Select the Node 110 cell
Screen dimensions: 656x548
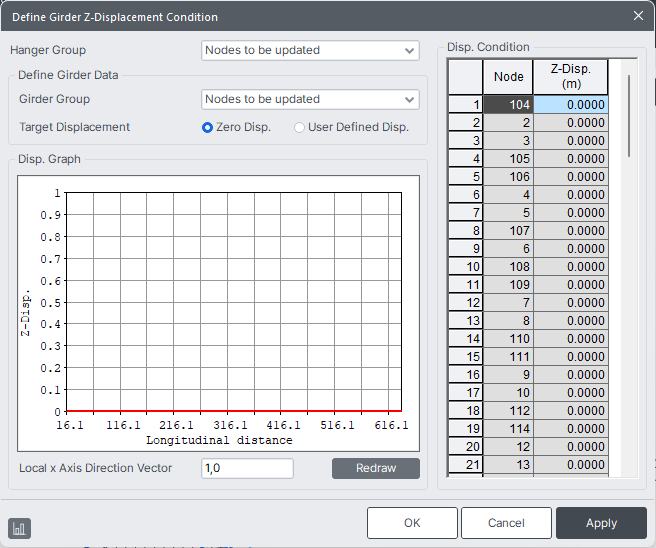click(508, 338)
